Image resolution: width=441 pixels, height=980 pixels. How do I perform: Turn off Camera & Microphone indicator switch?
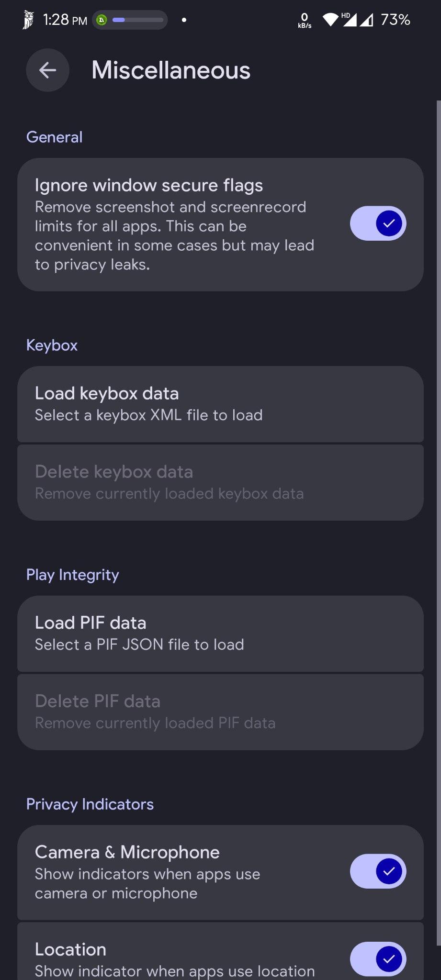point(378,871)
